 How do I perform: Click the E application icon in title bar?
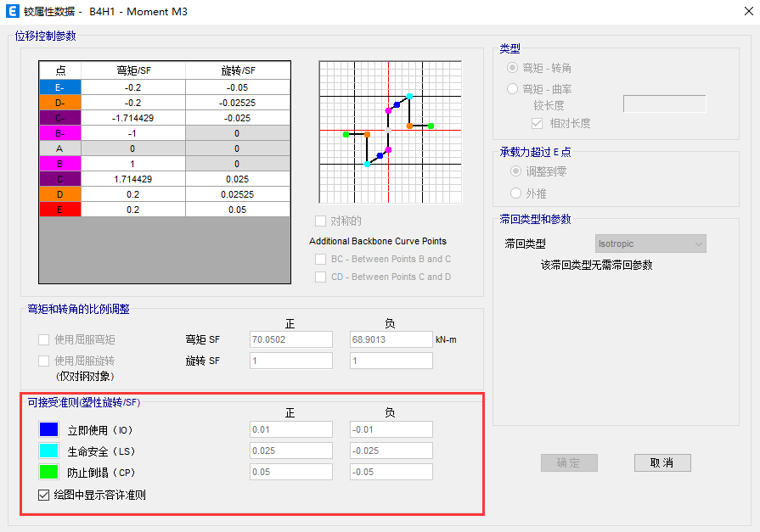pos(12,12)
